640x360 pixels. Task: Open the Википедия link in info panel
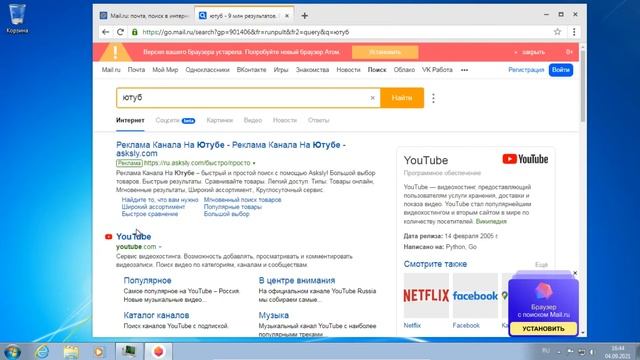coord(491,221)
